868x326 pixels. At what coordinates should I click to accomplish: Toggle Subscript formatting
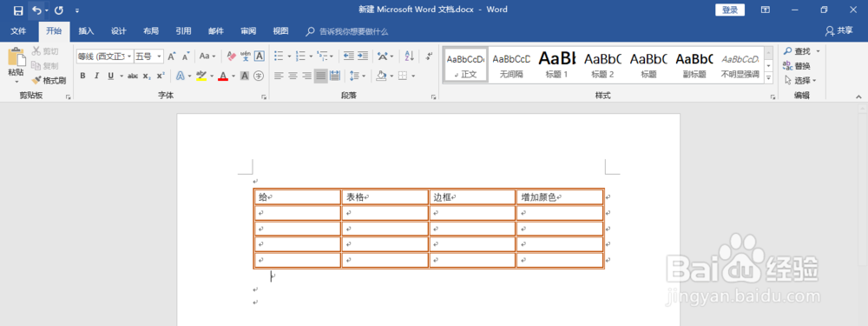pos(147,76)
